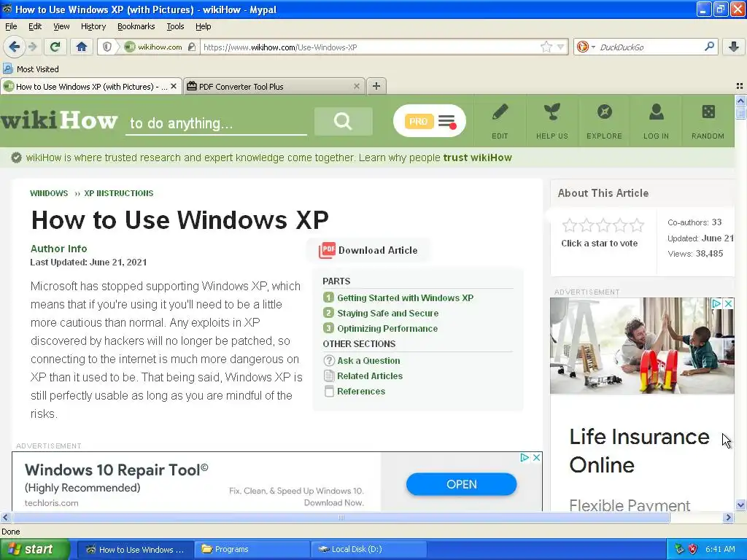Image resolution: width=747 pixels, height=560 pixels.
Task: Vote with the fifth rating star
Action: 636,225
